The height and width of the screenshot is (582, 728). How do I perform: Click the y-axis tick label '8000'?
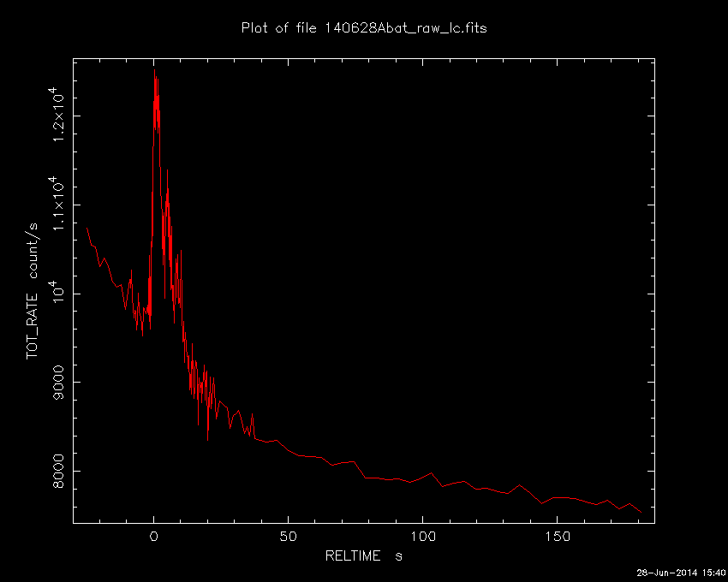[58, 471]
